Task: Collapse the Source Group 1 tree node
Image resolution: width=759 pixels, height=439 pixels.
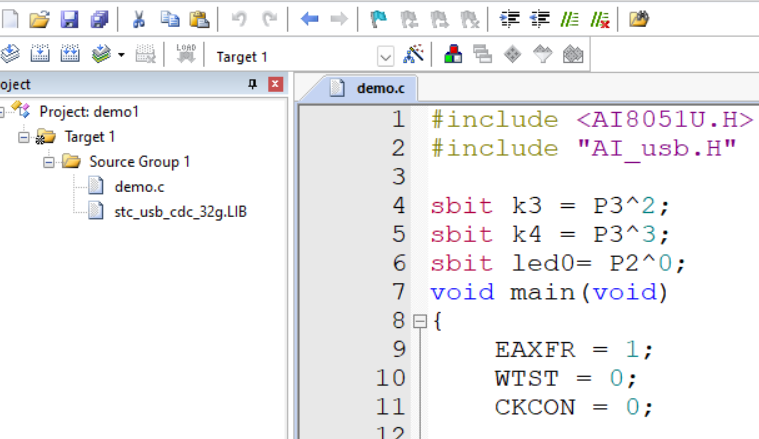Action: [x=47, y=161]
